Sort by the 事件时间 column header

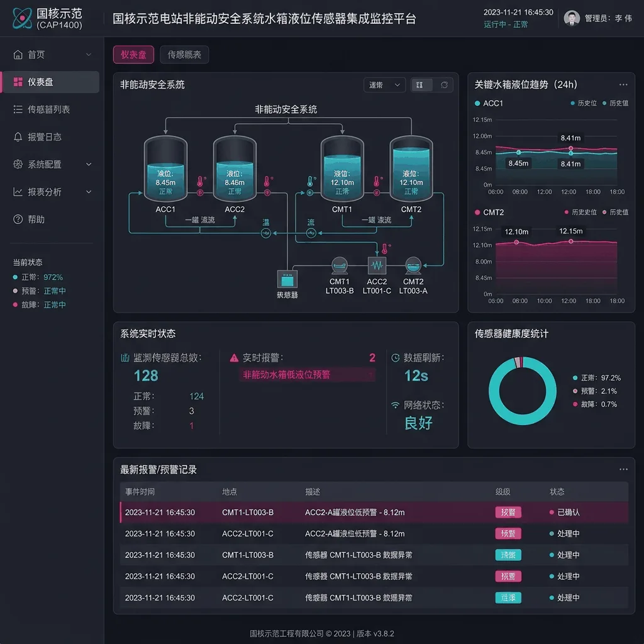(x=140, y=492)
